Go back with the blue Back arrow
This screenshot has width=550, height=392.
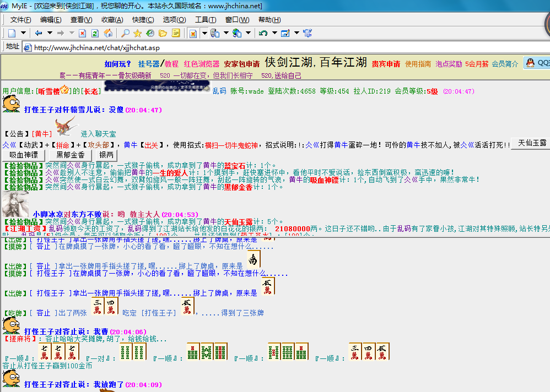[39, 33]
